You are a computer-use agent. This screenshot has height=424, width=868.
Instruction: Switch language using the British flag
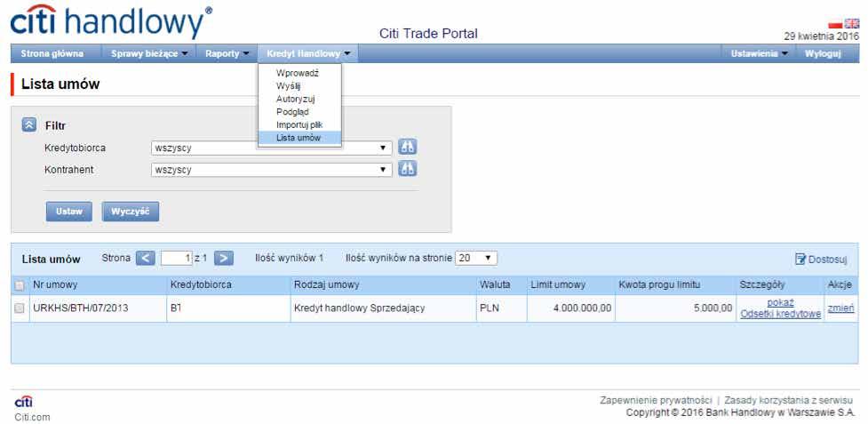(851, 24)
